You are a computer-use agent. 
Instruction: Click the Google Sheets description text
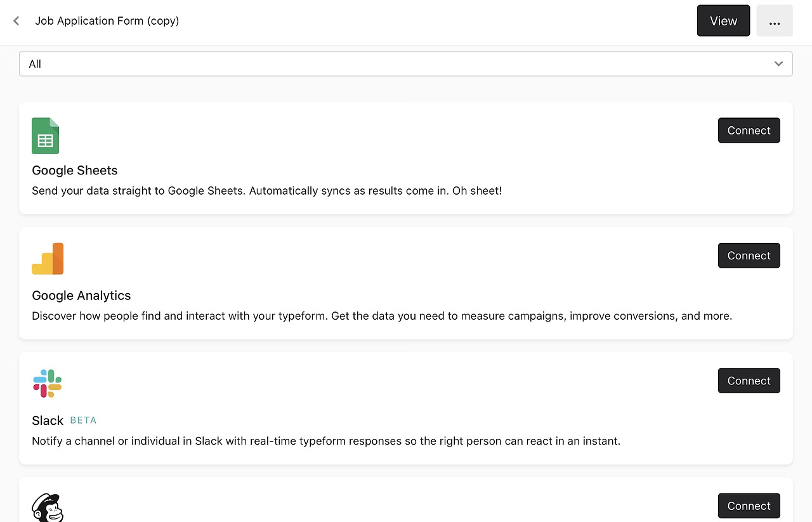266,190
